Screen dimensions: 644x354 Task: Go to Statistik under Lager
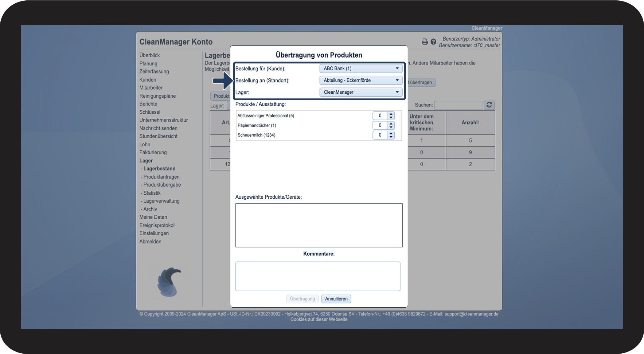(x=152, y=193)
